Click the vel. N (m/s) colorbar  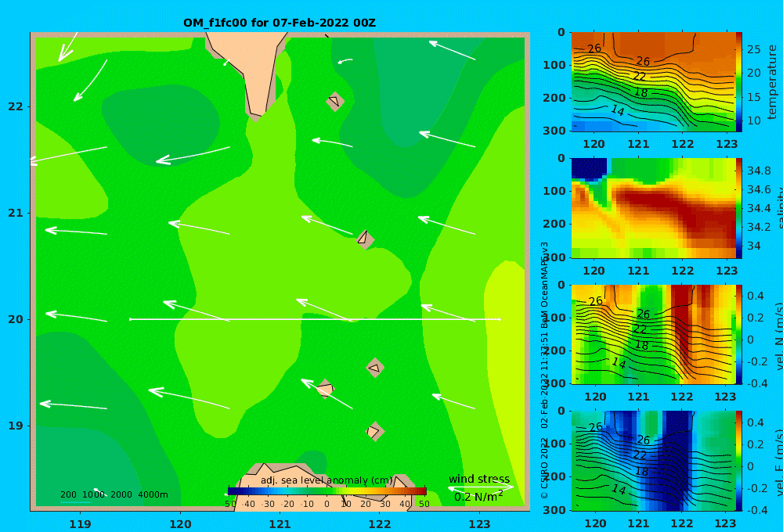tap(739, 334)
